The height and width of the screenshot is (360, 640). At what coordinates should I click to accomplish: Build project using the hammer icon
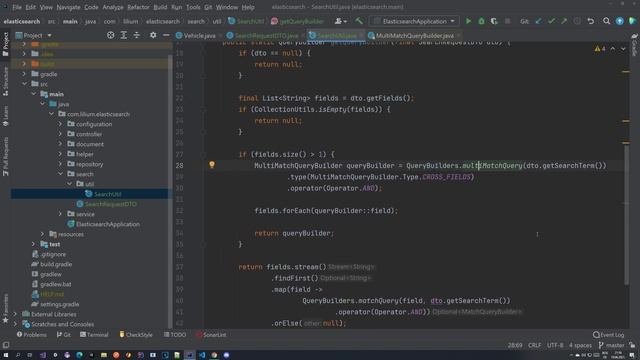pos(359,21)
